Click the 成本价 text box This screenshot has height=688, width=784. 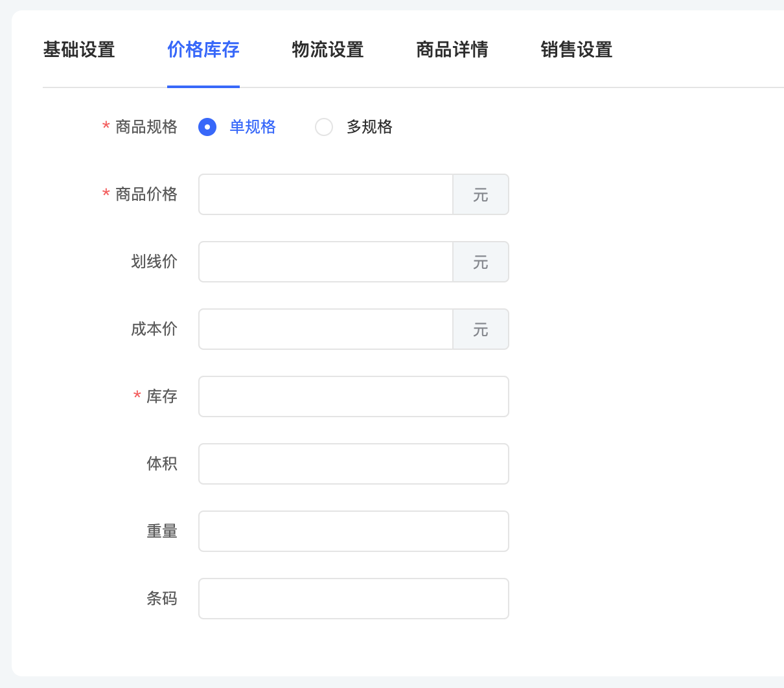[325, 329]
